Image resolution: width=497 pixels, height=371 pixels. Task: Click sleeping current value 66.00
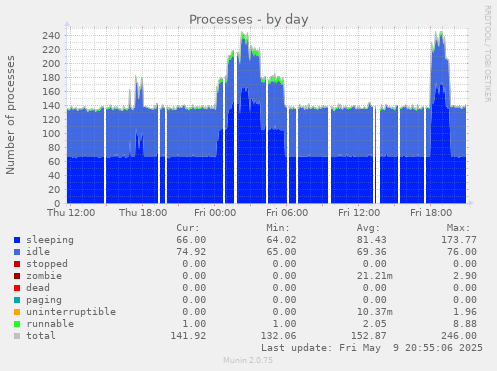(x=191, y=240)
